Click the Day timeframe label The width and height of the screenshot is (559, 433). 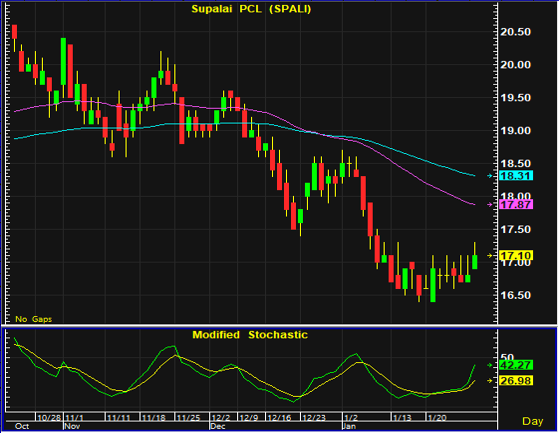(x=533, y=421)
